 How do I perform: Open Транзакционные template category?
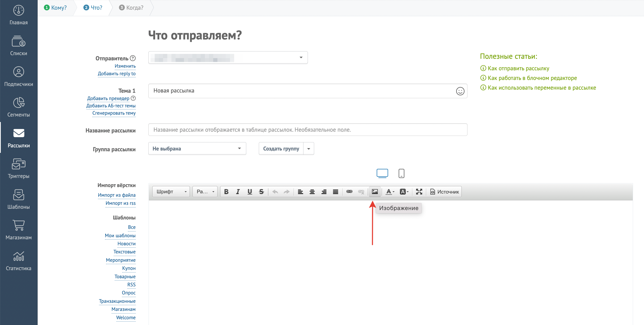(117, 301)
